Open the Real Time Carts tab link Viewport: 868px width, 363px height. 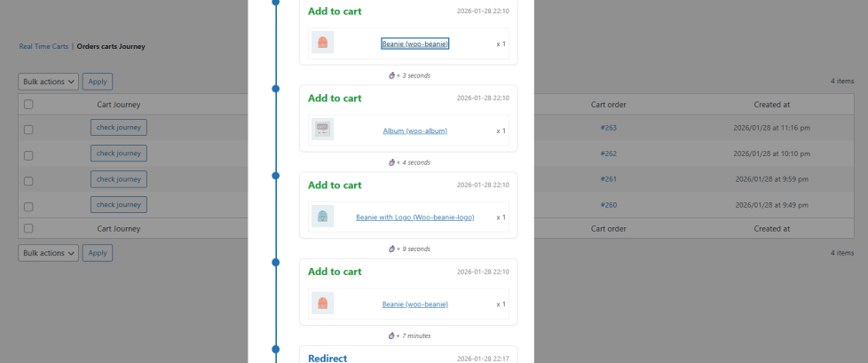pyautogui.click(x=43, y=46)
